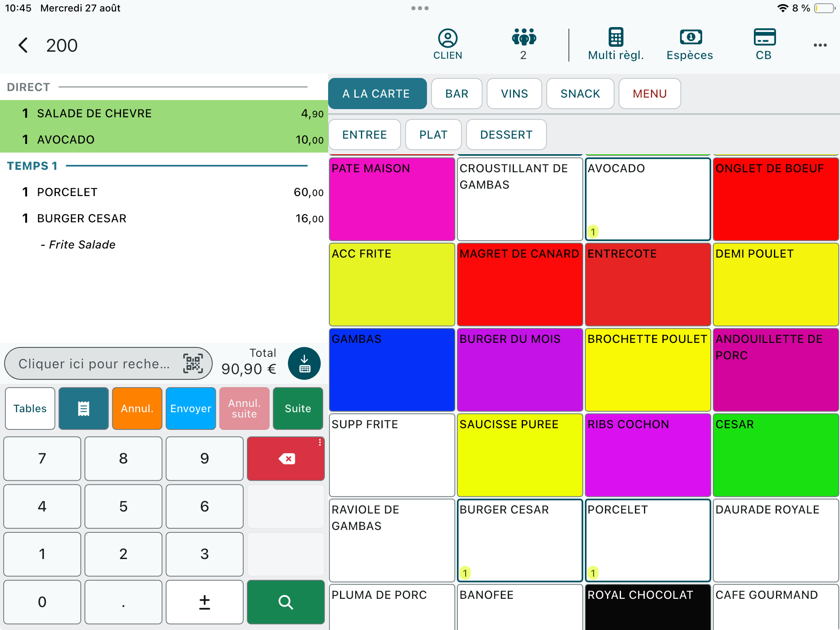Add ROYAL CHOCOLAT dessert item

click(648, 607)
